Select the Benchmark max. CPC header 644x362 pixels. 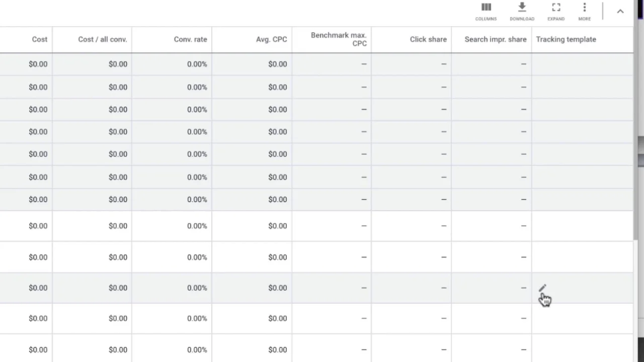[x=339, y=39]
